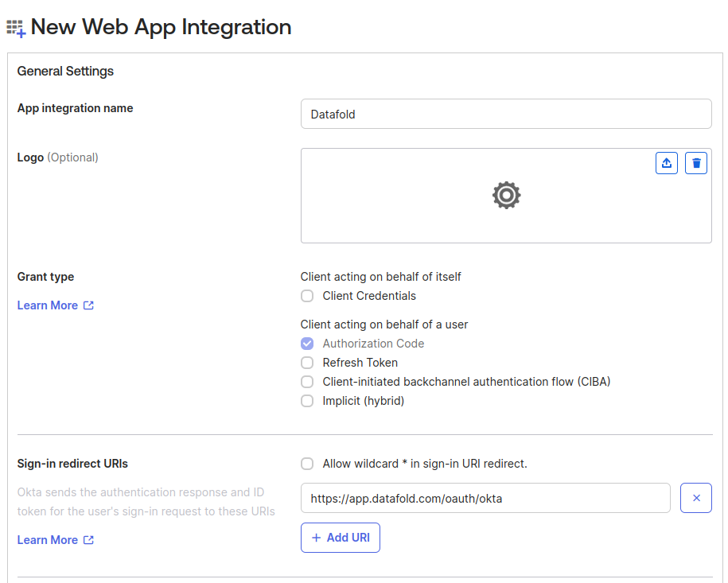The height and width of the screenshot is (583, 728).
Task: Click the external link icon under Grant type
Action: (88, 305)
